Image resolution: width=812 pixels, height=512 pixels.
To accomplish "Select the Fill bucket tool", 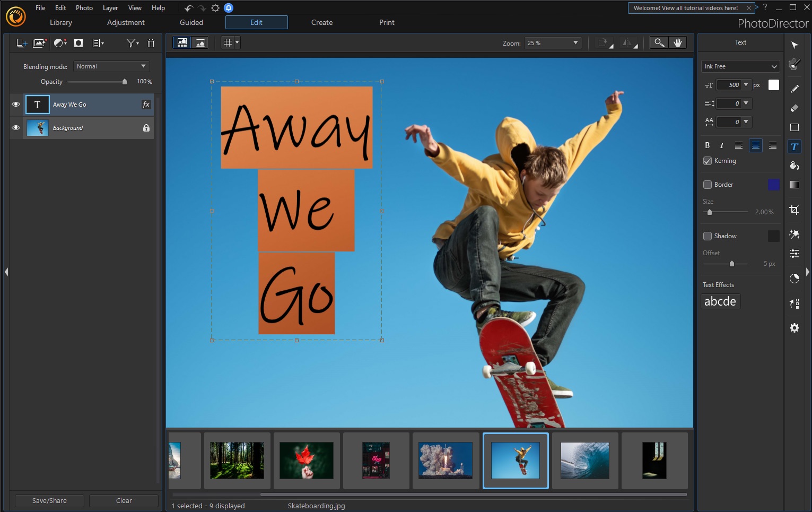I will (x=794, y=166).
